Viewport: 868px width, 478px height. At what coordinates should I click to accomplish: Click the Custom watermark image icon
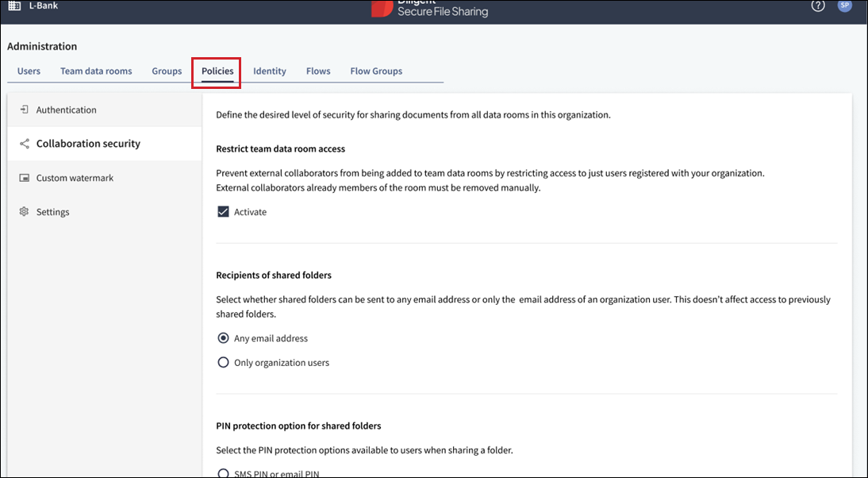pos(24,178)
